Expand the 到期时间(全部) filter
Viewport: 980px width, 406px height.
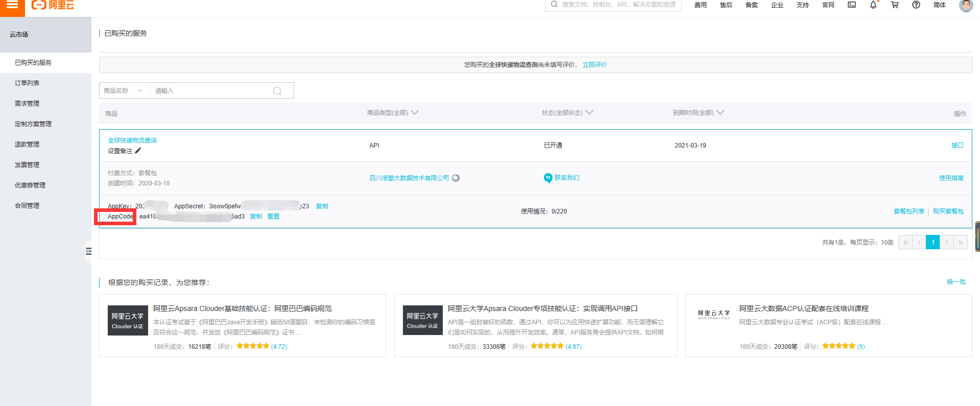[698, 113]
